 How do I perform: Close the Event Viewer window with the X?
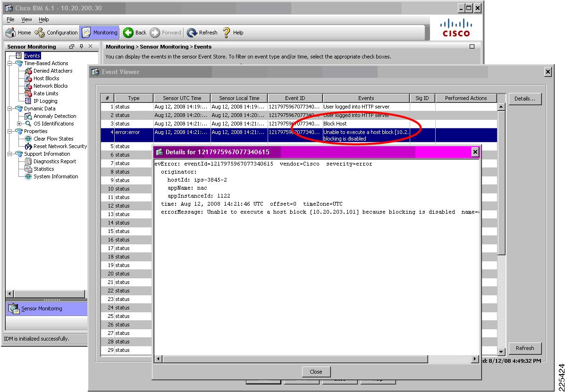coord(548,72)
